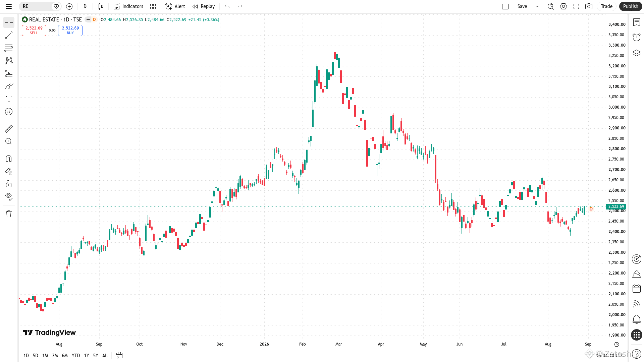Click the REAL ESTATE · 1D · TSE title
Screen dimensions: 644x362
point(55,19)
